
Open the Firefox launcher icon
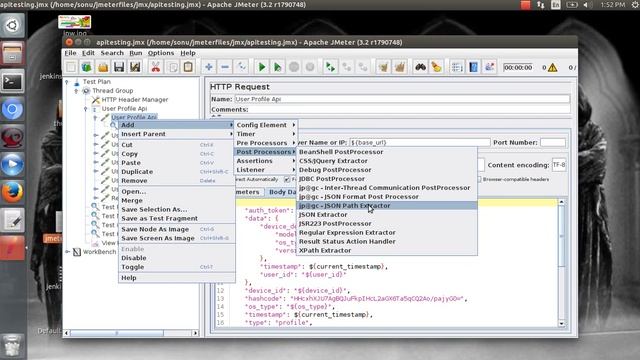pos(12,192)
